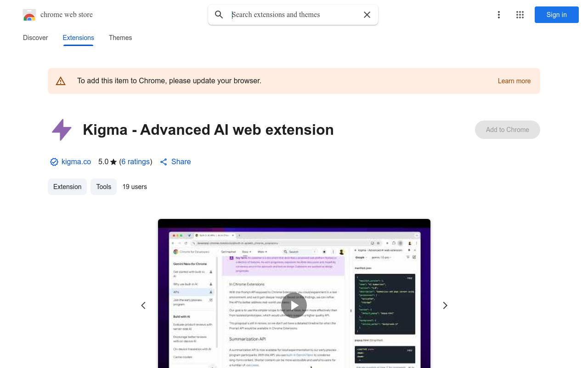Viewport: 588px width, 368px height.
Task: Play the preview video
Action: click(x=294, y=305)
